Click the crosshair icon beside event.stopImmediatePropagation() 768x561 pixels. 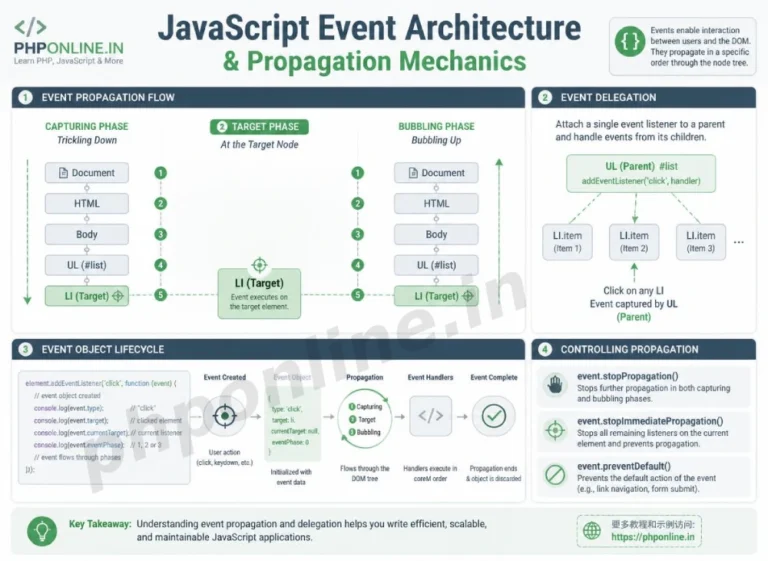tap(555, 430)
